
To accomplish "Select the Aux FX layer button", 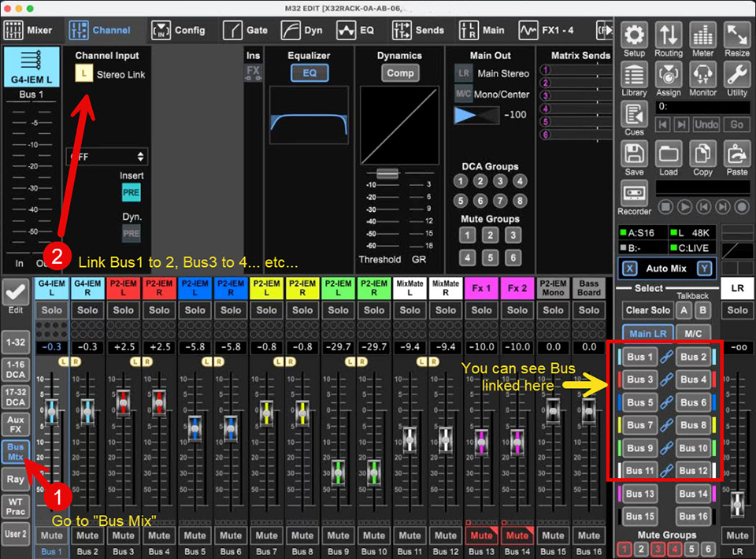I will pyautogui.click(x=16, y=424).
